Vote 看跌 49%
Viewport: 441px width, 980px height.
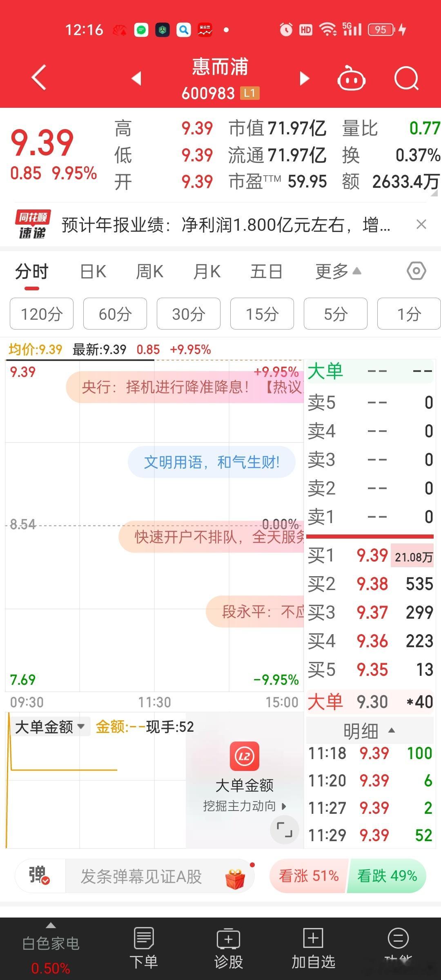pyautogui.click(x=387, y=876)
